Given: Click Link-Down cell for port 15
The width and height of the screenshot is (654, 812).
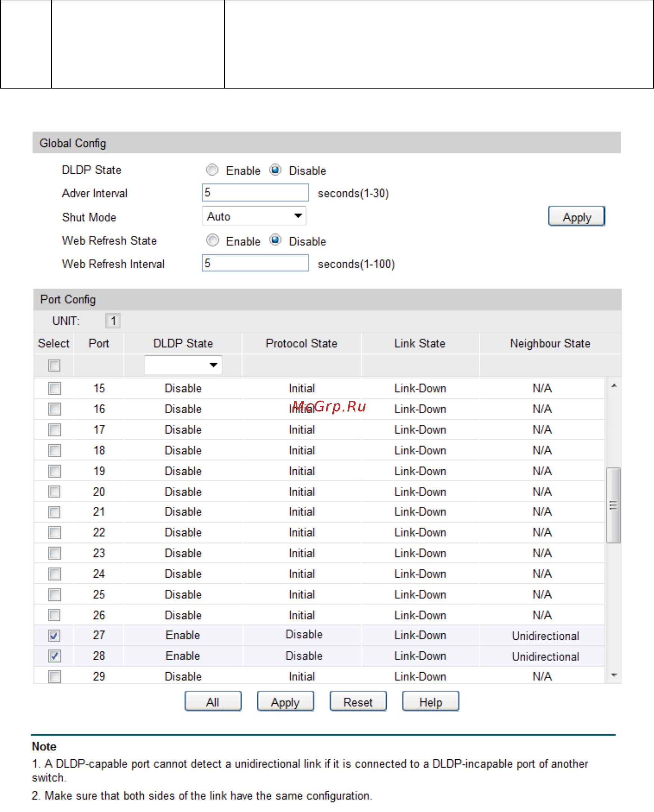Looking at the screenshot, I should click(x=420, y=389).
